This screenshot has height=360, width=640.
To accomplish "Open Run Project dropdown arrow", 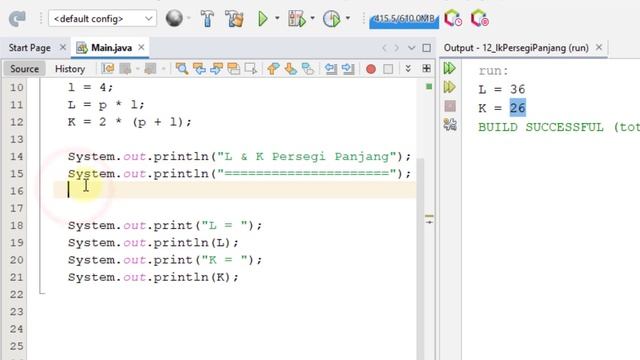I will (277, 18).
